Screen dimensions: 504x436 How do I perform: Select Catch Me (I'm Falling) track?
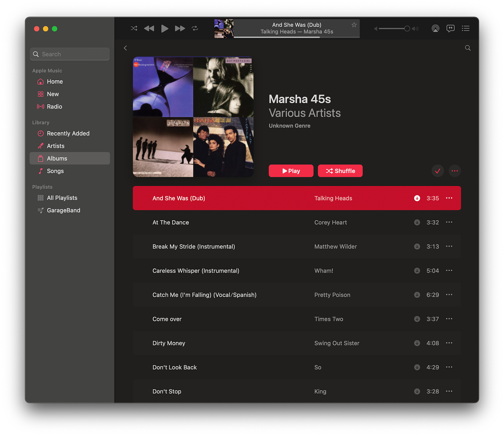[297, 295]
